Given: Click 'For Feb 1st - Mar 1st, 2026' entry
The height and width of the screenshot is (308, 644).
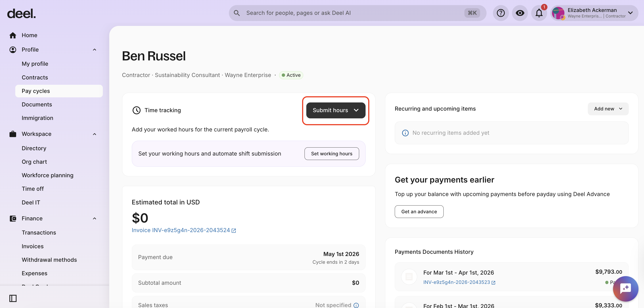Looking at the screenshot, I should tap(458, 306).
